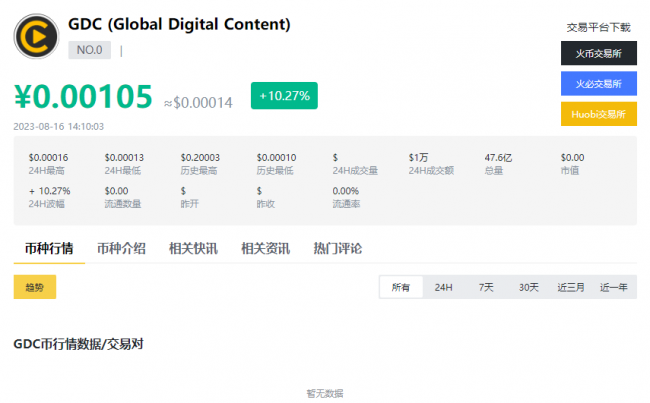Click the $0.00010 历史最低 value
Screen dimensions: 650x403
click(276, 158)
